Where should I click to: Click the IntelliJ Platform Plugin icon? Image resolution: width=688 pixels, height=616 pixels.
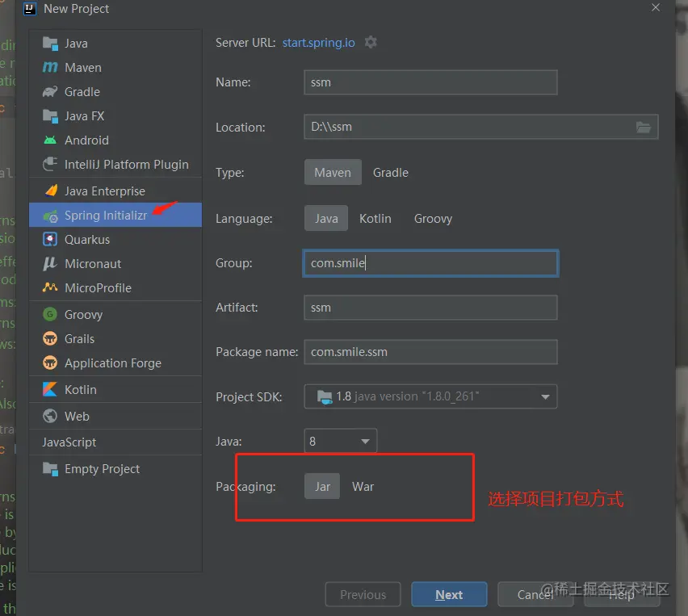coord(50,164)
